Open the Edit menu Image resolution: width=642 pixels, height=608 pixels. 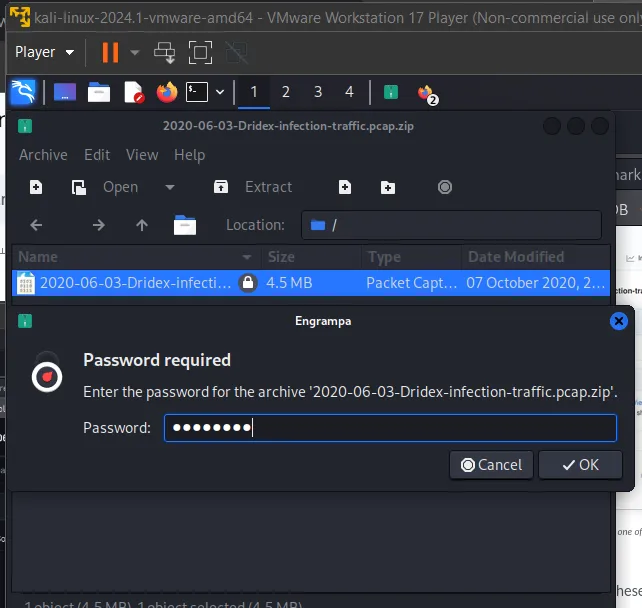click(x=97, y=155)
